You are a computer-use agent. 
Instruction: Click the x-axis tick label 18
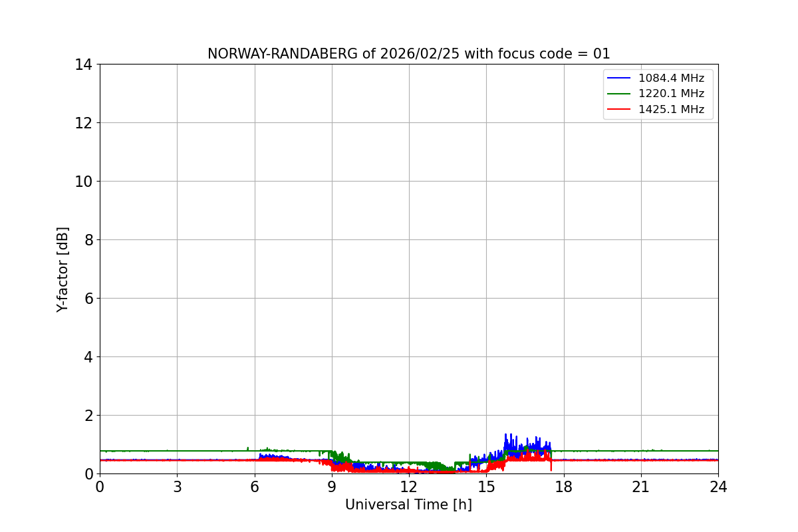(x=564, y=487)
